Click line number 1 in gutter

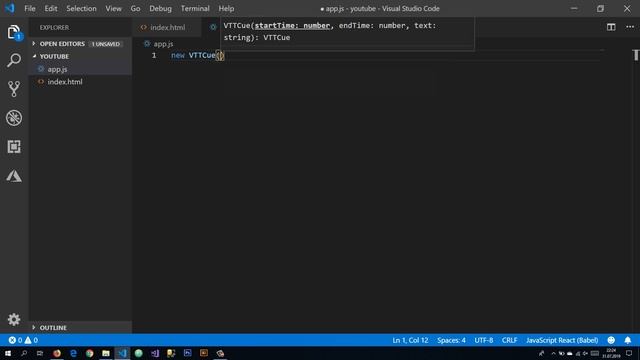pos(154,56)
